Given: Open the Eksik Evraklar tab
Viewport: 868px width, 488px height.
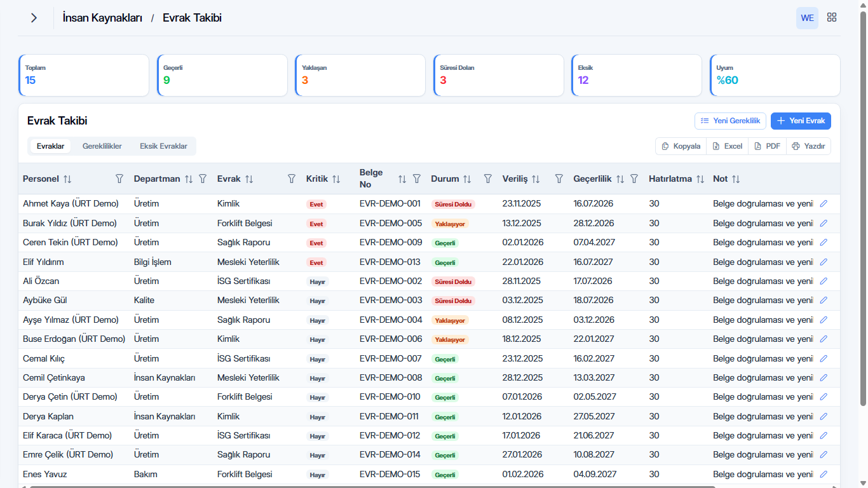Looking at the screenshot, I should pos(163,146).
